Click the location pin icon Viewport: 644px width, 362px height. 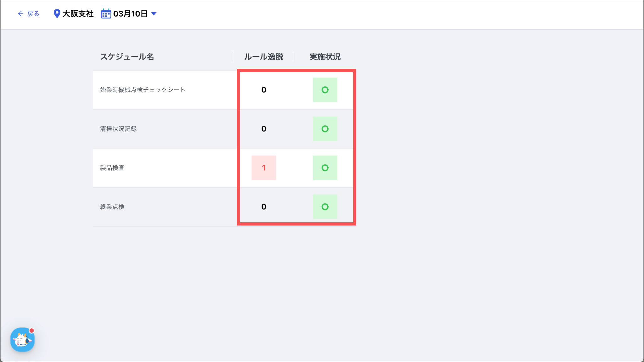click(x=57, y=14)
